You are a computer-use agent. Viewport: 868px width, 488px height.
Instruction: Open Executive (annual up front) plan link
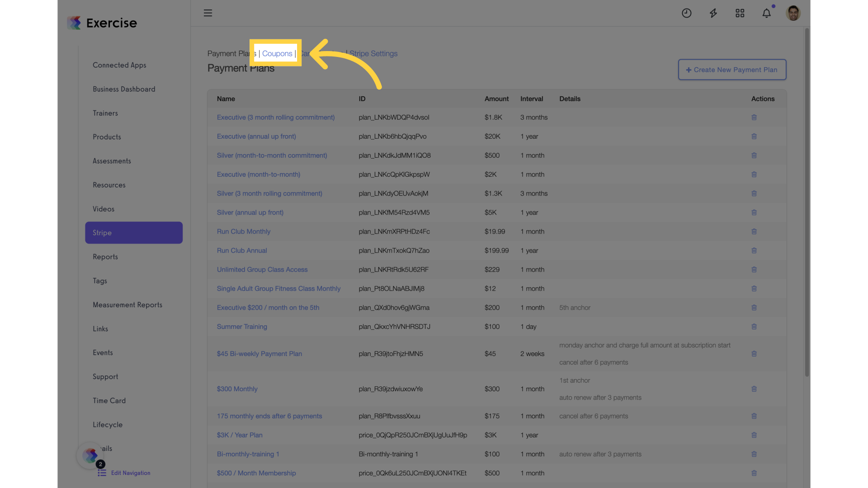tap(256, 136)
